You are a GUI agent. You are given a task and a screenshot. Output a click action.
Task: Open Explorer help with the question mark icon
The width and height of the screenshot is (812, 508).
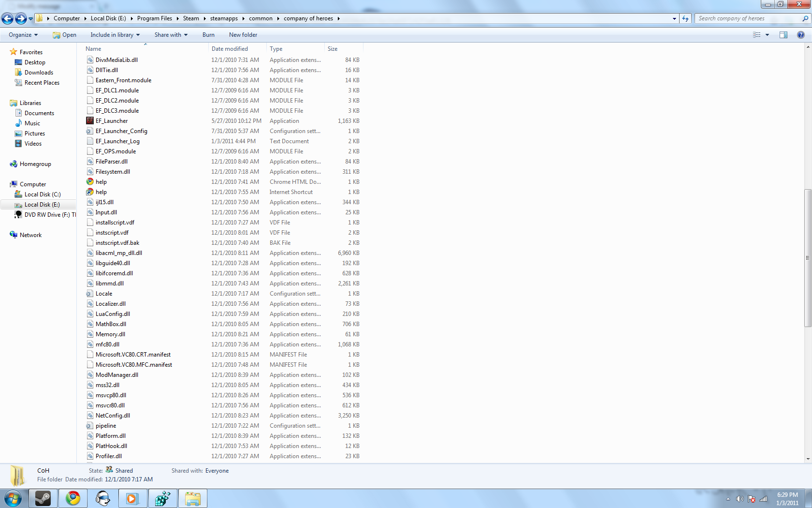[x=801, y=35]
